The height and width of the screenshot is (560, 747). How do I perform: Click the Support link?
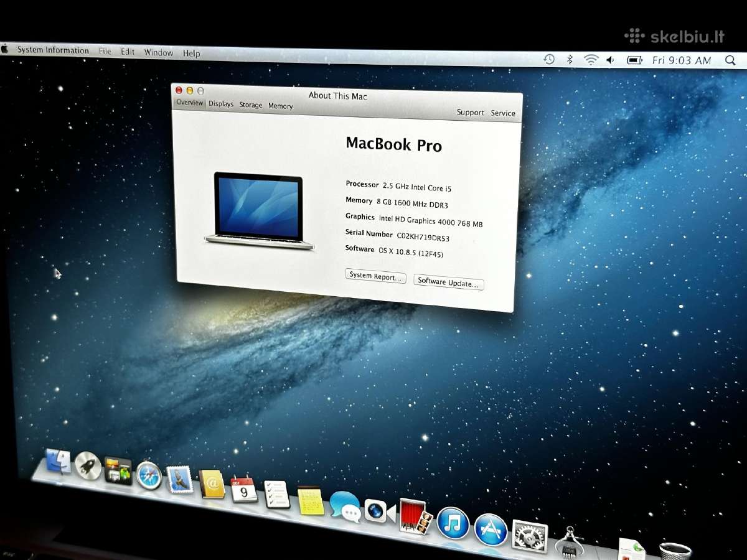coord(470,113)
